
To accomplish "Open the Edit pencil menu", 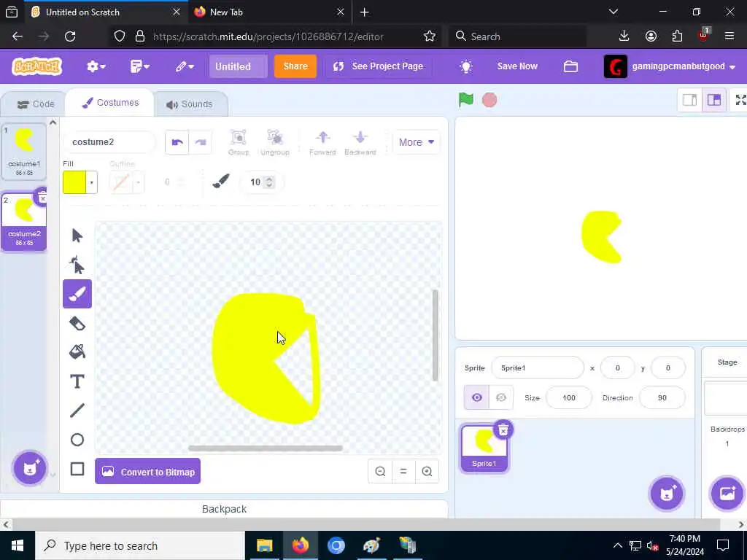I will tap(185, 66).
